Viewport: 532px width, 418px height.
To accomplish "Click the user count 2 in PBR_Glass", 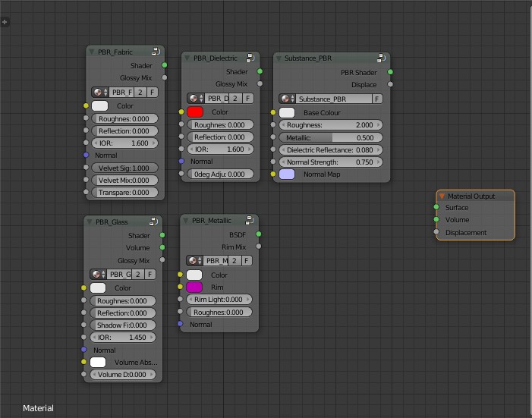I will coord(138,274).
